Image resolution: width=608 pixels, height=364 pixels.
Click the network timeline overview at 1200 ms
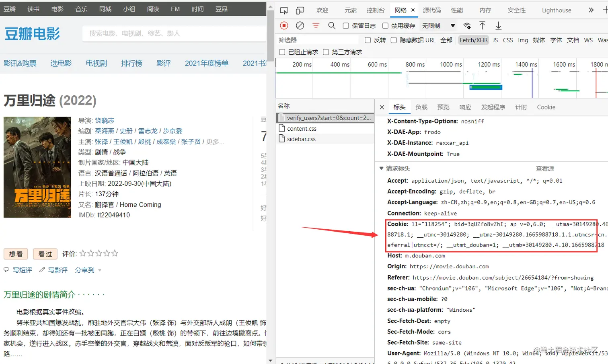(489, 64)
